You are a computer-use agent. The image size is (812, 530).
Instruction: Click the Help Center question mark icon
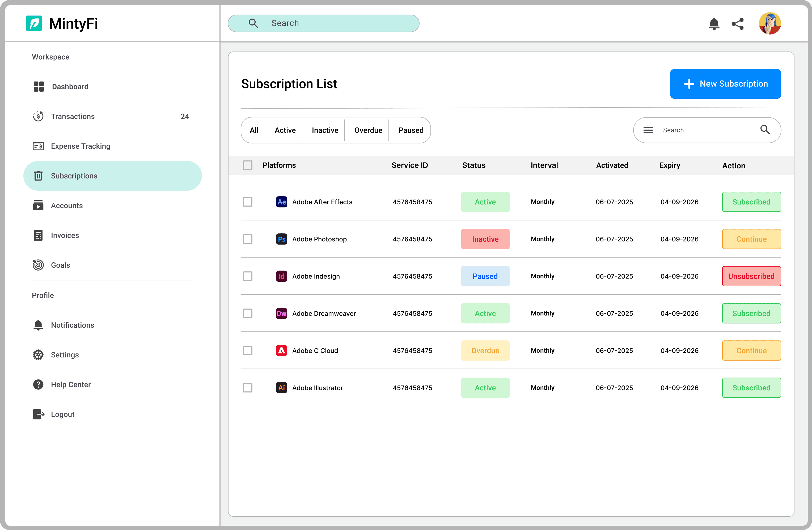tap(38, 384)
